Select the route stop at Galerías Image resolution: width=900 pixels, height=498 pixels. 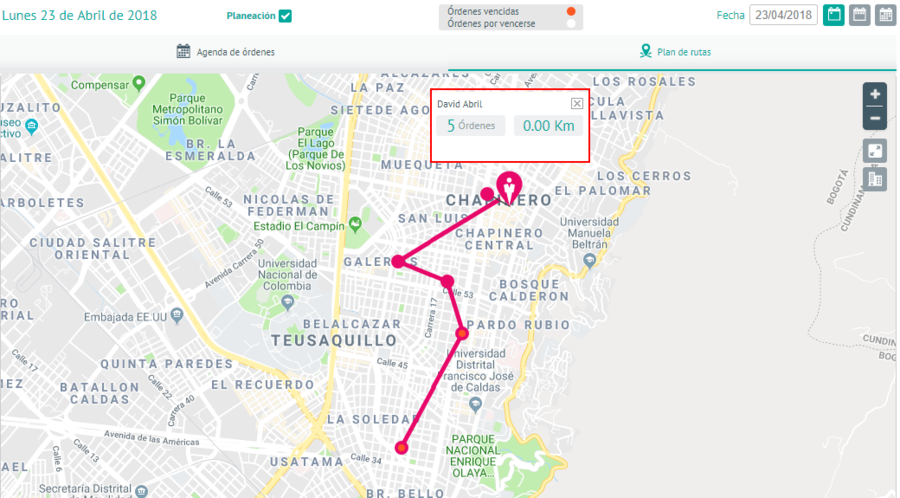[398, 262]
